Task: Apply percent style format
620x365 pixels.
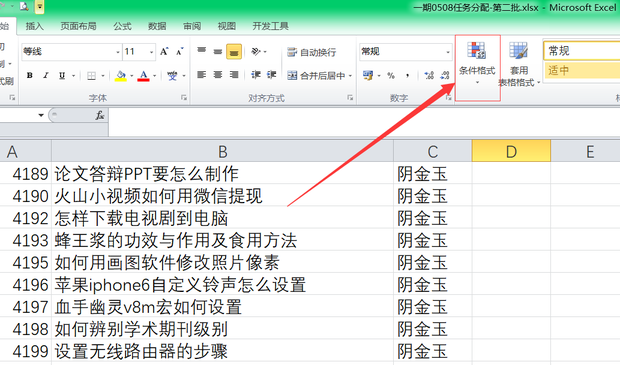Action: pos(391,75)
